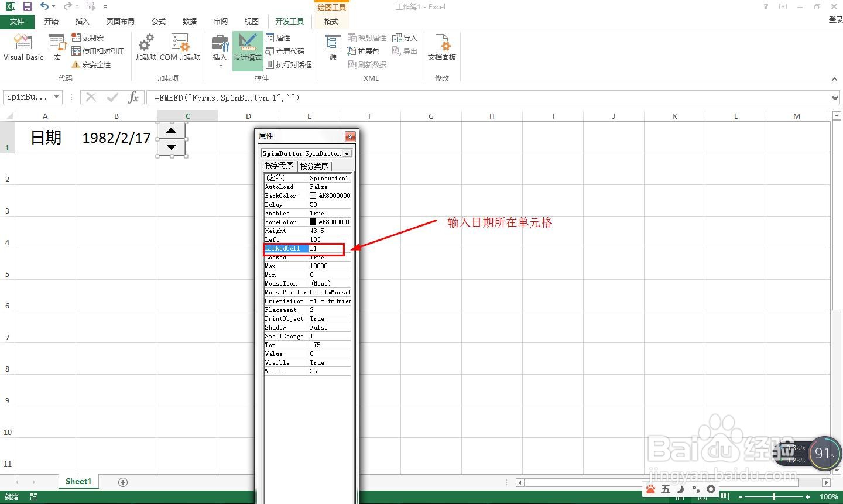The image size is (843, 504).
Task: Switch to the Format (格式) drawing tab
Action: [x=331, y=21]
